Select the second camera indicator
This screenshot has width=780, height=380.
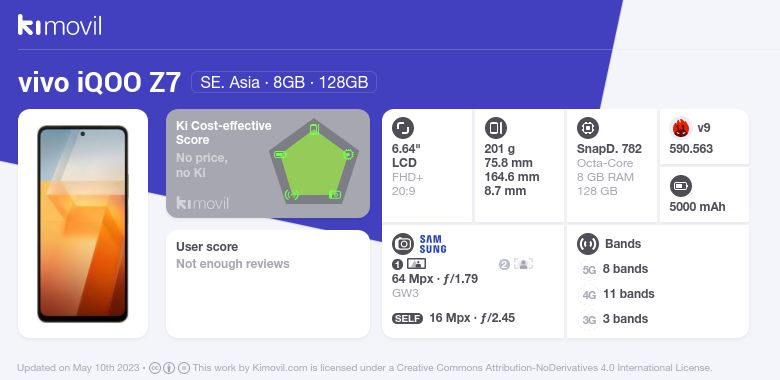pyautogui.click(x=516, y=264)
